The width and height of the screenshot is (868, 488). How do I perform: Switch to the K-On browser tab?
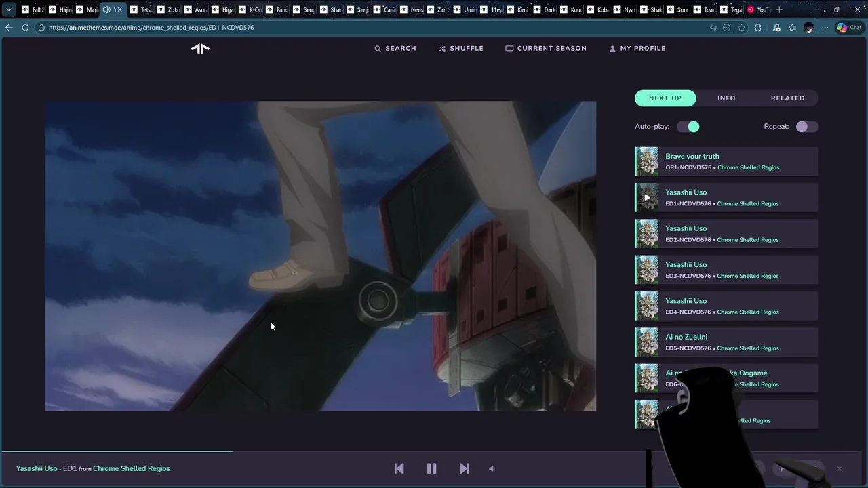[250, 9]
